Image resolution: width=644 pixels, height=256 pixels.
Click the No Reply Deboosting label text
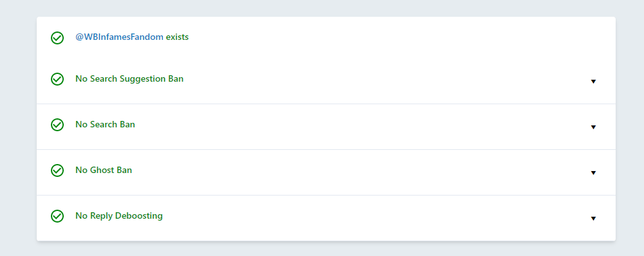click(x=119, y=215)
